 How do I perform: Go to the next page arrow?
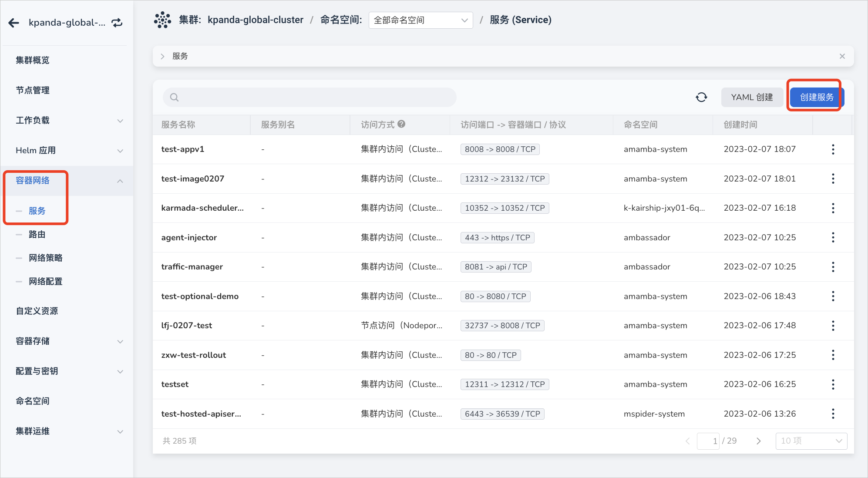pos(759,441)
